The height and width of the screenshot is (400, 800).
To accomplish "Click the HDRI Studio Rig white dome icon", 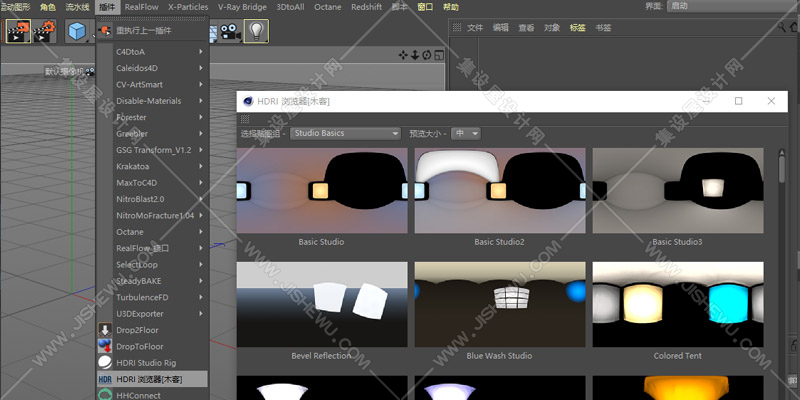I will point(105,363).
